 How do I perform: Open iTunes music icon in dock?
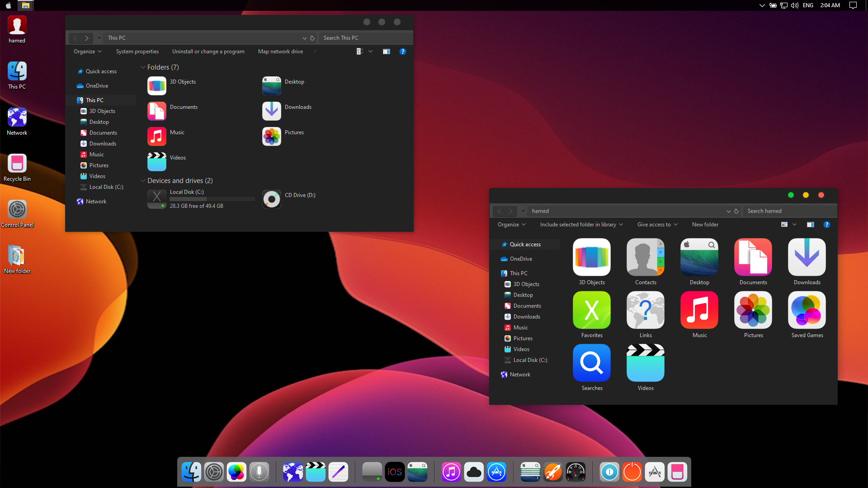point(451,472)
